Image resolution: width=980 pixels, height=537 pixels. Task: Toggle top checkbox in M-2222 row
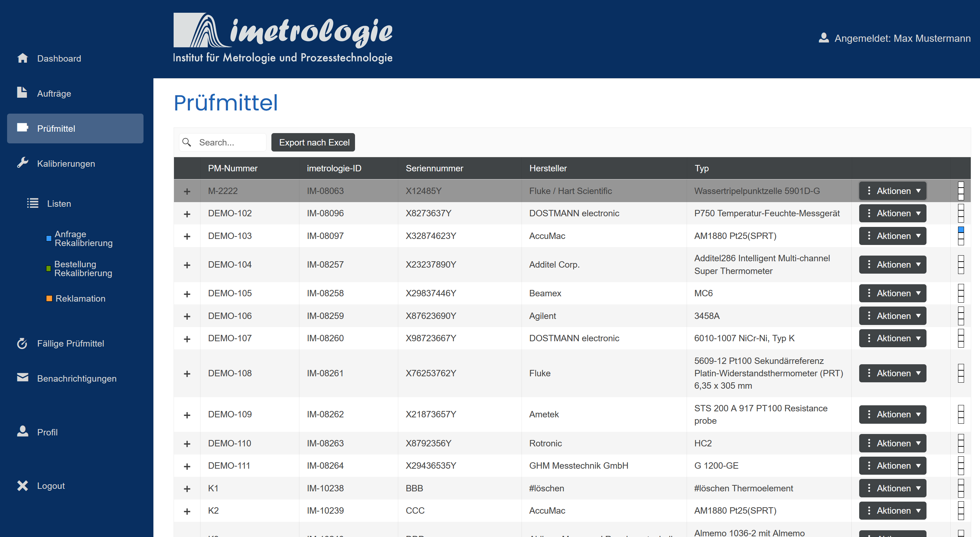click(961, 185)
